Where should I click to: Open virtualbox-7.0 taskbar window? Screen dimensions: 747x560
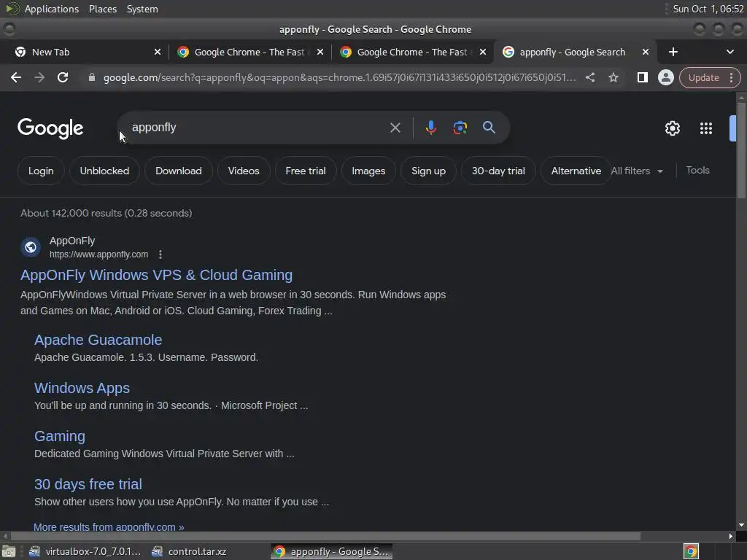[x=85, y=551]
